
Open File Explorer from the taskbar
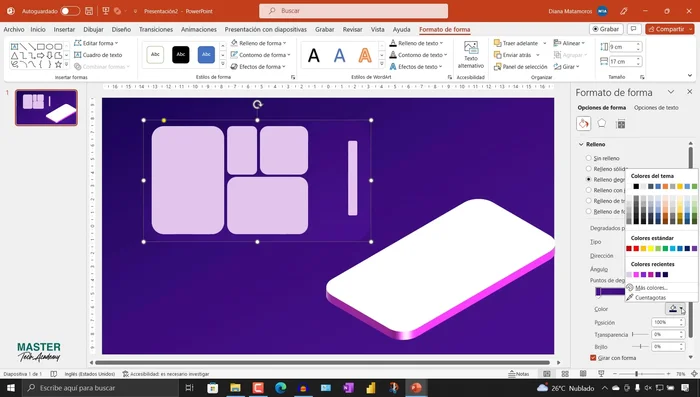click(x=235, y=388)
